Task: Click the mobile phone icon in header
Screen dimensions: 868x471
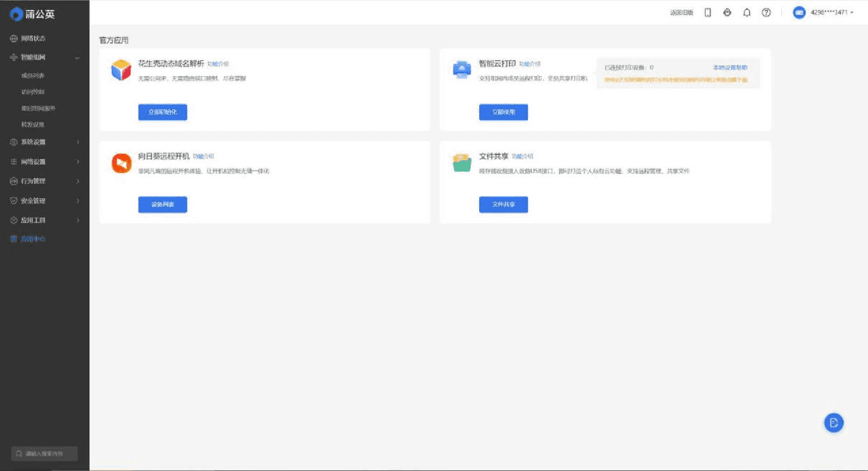Action: (x=707, y=13)
